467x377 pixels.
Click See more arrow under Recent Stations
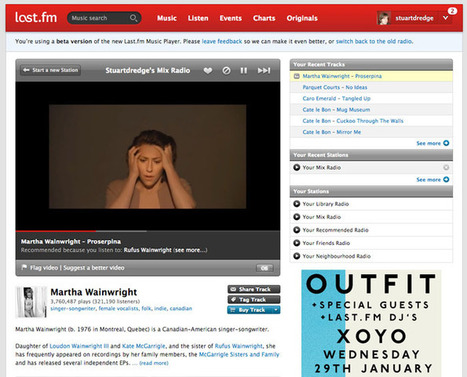[x=446, y=179]
